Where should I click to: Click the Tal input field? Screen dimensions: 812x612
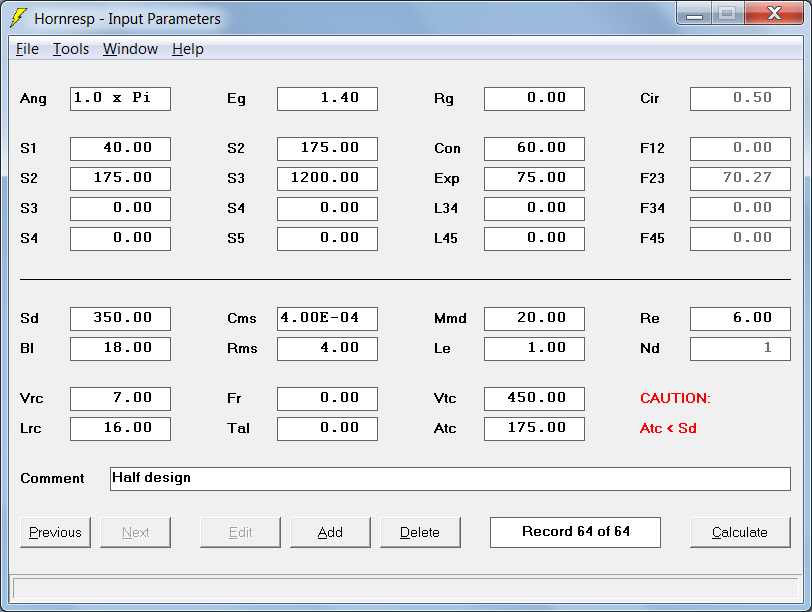(x=327, y=429)
